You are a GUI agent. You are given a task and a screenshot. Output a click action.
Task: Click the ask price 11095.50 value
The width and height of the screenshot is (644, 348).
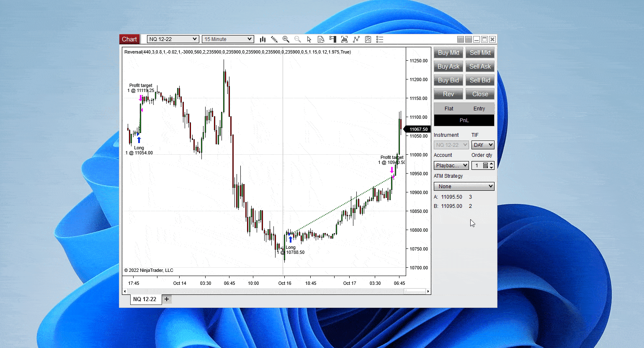451,197
